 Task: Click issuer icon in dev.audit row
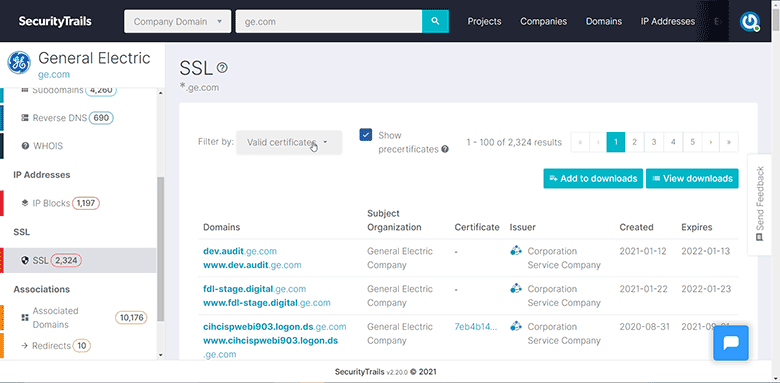(516, 251)
